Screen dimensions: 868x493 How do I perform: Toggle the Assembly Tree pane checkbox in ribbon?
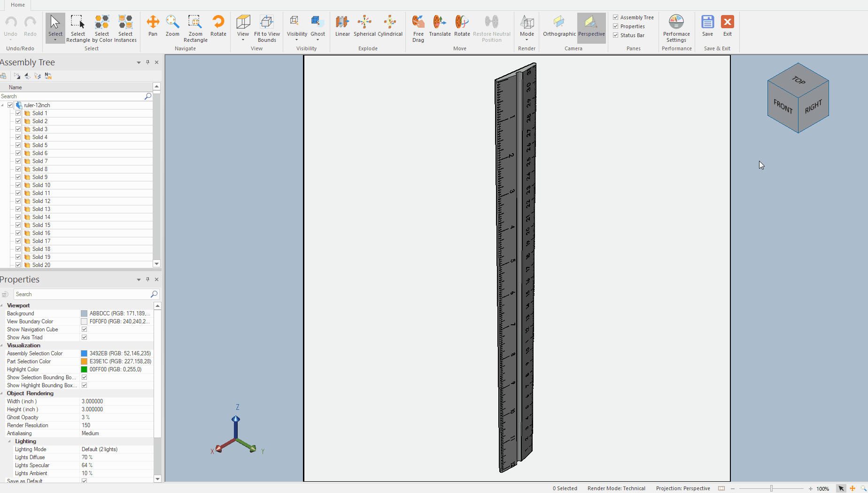click(x=615, y=17)
